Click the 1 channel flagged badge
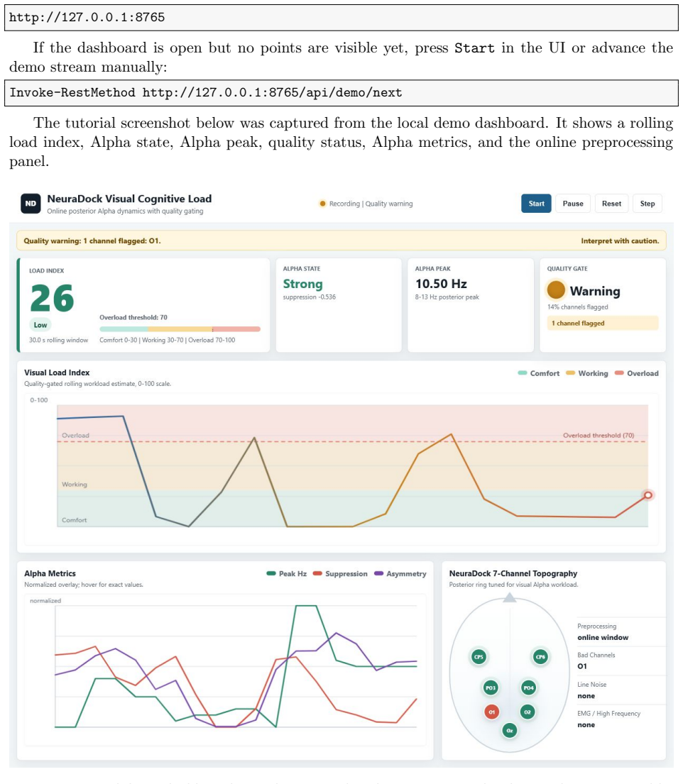 (x=603, y=323)
